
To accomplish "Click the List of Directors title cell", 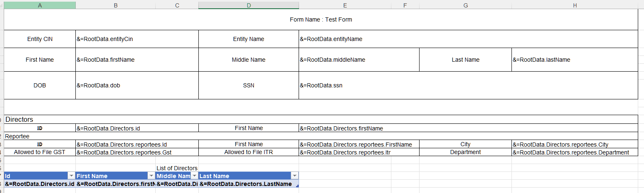I will point(177,168).
